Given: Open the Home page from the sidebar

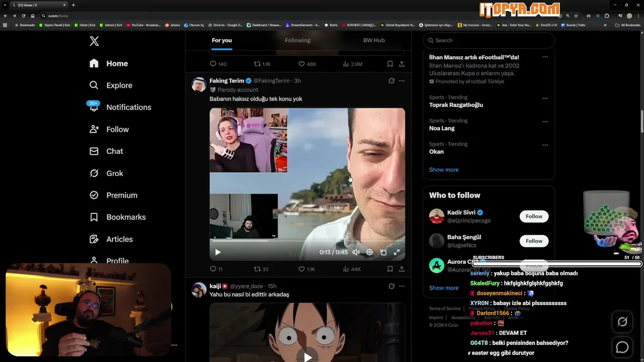Looking at the screenshot, I should [109, 63].
